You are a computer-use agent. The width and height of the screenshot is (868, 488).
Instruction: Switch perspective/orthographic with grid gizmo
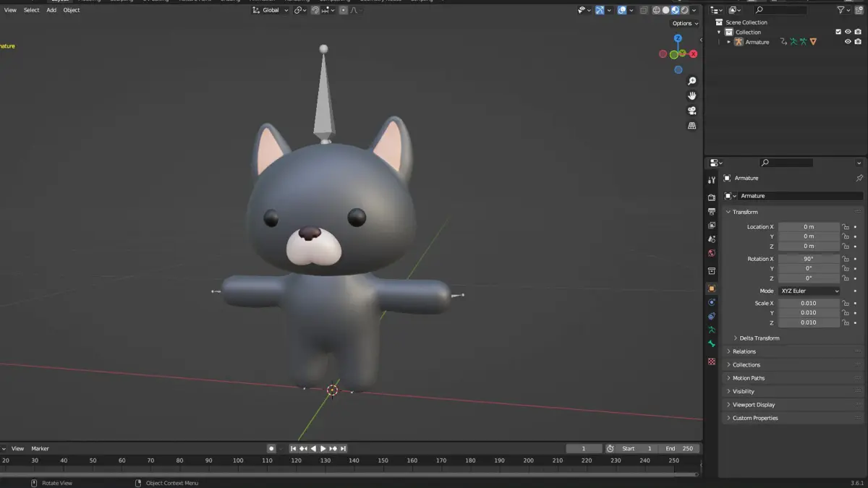tap(692, 125)
